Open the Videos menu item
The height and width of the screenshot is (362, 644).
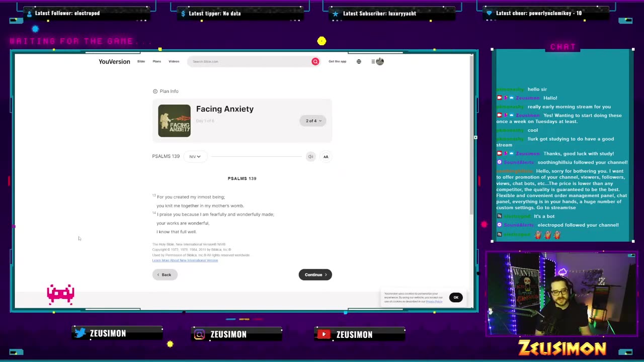(174, 61)
